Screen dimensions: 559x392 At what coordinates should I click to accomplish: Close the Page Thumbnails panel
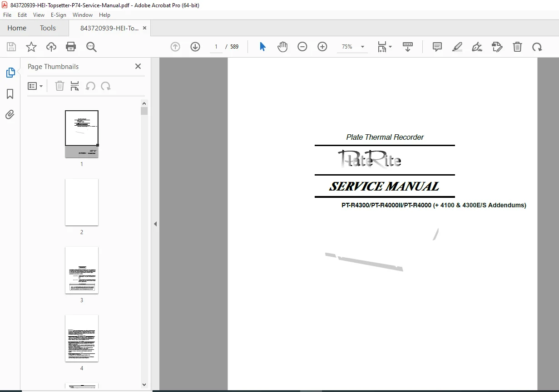click(x=138, y=66)
